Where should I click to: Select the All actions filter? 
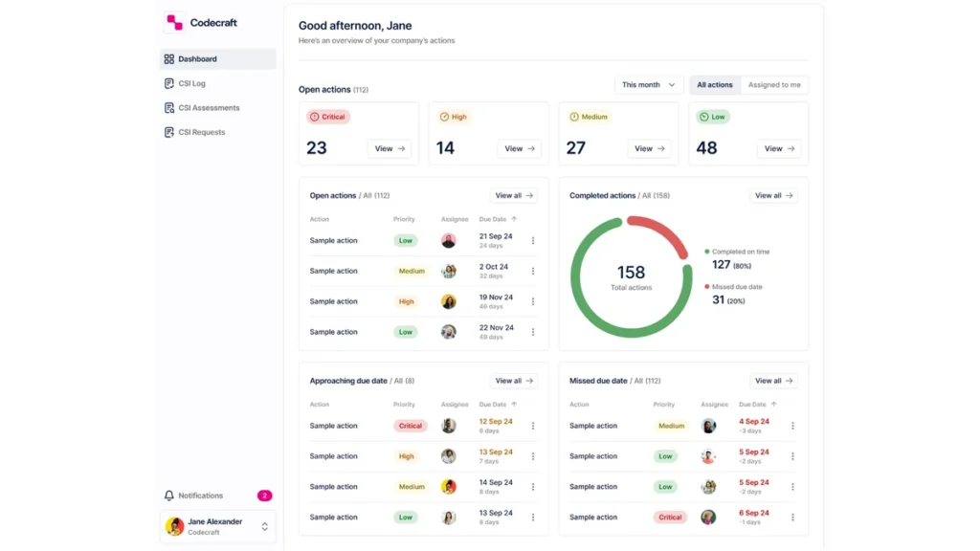[x=714, y=85]
